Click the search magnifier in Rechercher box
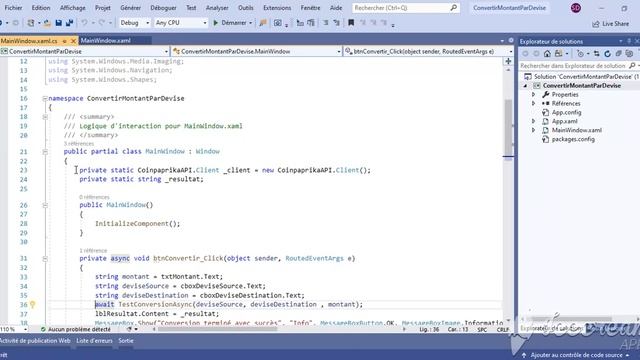 tap(453, 8)
